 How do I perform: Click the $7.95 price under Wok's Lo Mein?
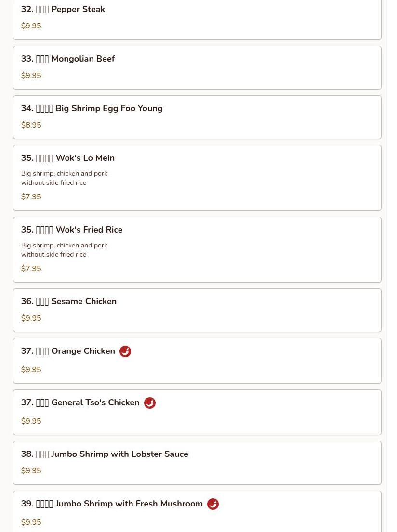[x=31, y=197]
